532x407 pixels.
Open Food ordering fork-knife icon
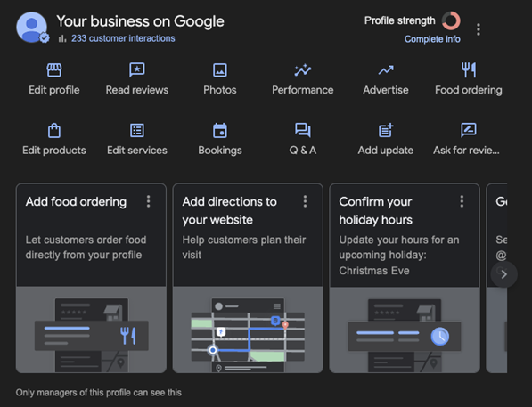[x=469, y=69]
